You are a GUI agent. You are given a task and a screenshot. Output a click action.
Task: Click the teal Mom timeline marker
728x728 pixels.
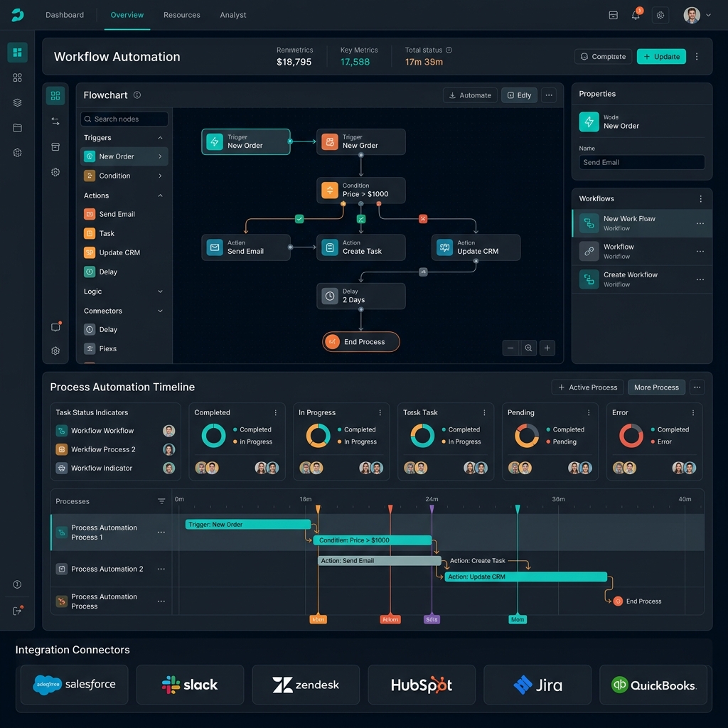pos(518,619)
